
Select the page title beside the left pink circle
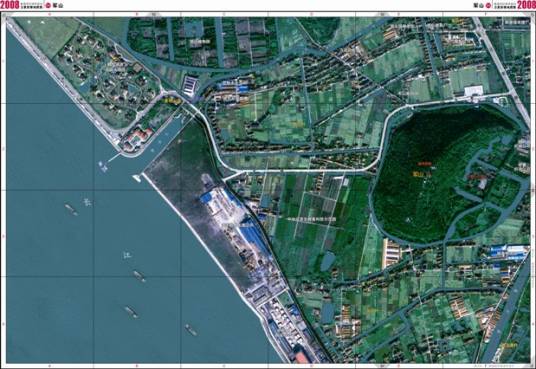tap(58, 5)
